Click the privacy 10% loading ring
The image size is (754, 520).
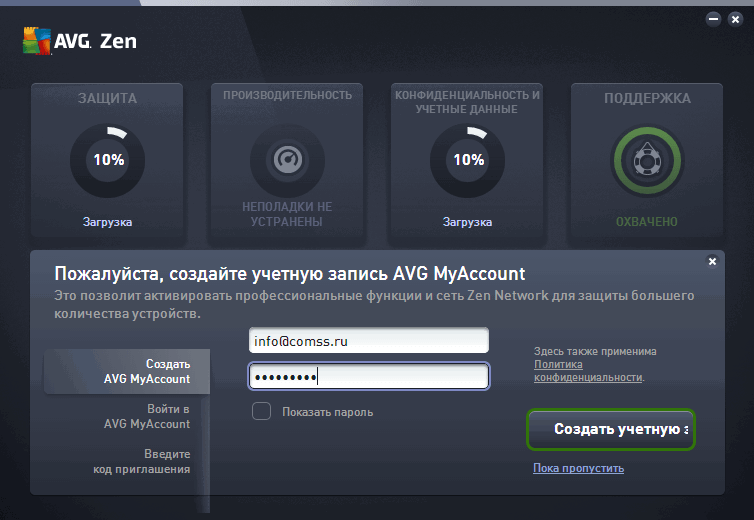pyautogui.click(x=467, y=160)
